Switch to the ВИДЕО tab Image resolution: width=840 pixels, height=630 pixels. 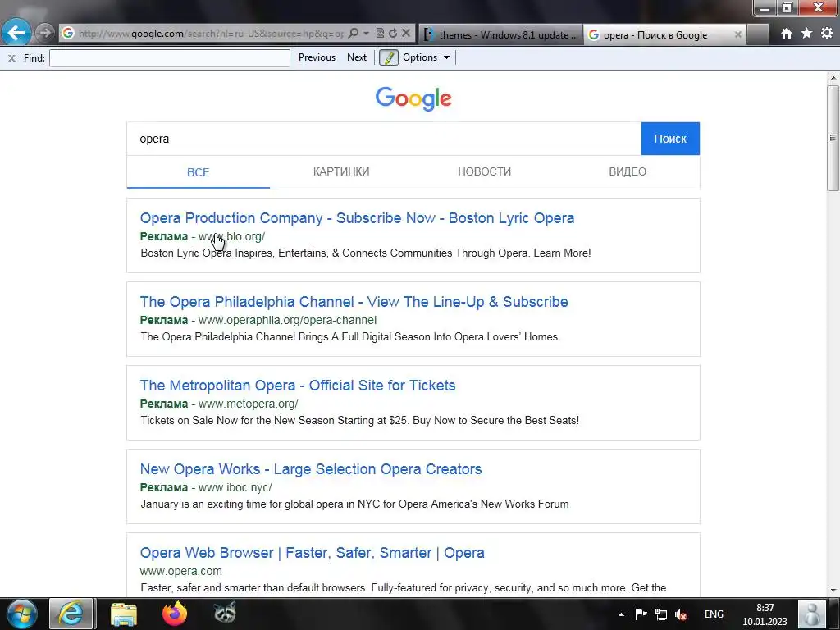pos(628,172)
